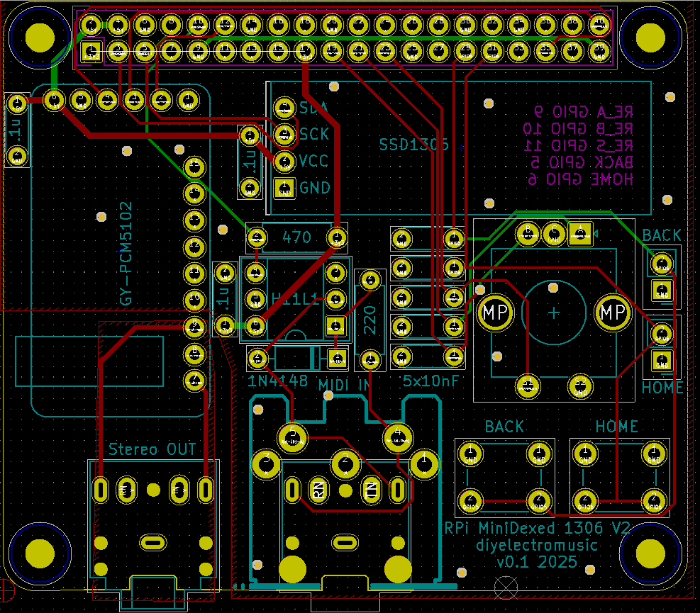This screenshot has width=700, height=613.
Task: Select the SDA pad on display header
Action: pos(284,108)
